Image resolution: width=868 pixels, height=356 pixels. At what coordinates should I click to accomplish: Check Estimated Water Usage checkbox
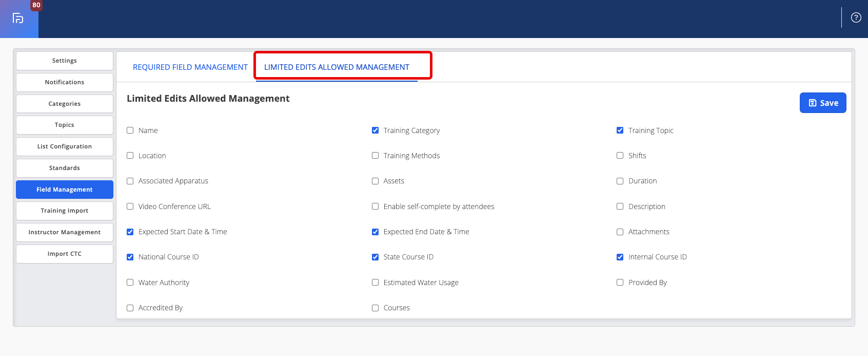pos(375,283)
